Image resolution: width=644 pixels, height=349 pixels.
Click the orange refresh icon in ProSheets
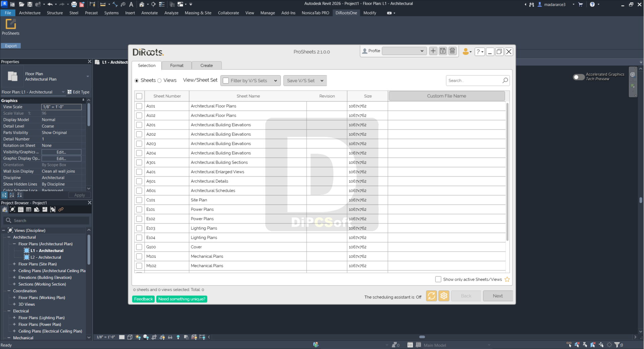431,296
